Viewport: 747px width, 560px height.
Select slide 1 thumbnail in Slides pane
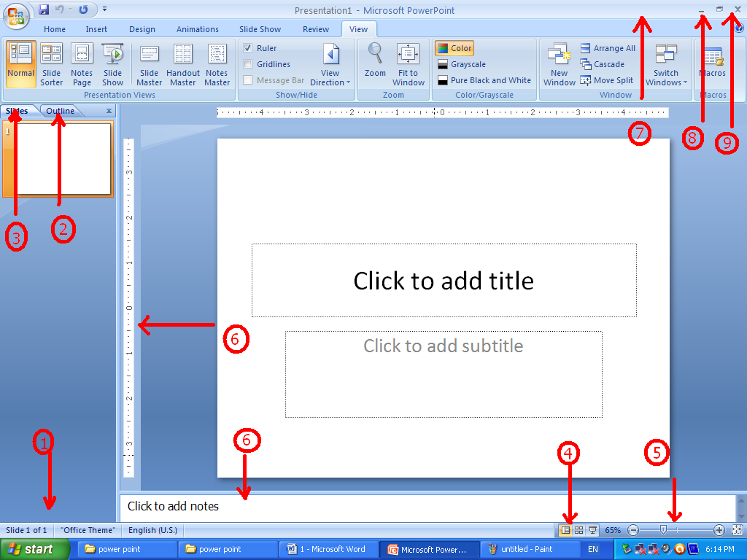tap(58, 159)
